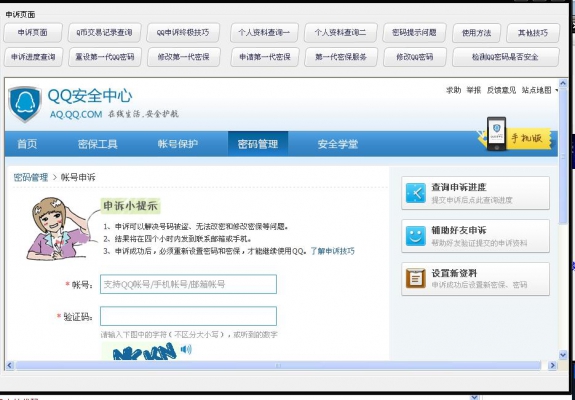
Task: Click 使用方法 button
Action: click(476, 33)
